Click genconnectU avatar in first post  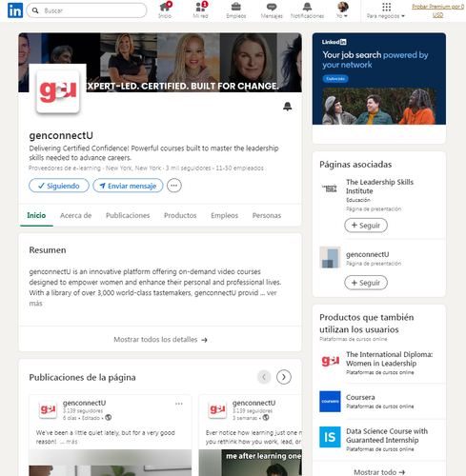[48, 409]
